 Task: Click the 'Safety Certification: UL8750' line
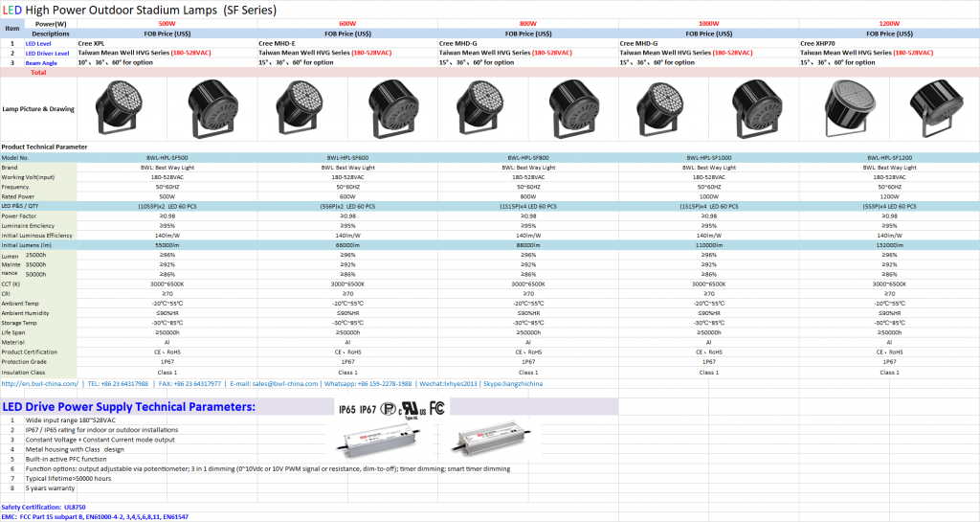(x=43, y=507)
